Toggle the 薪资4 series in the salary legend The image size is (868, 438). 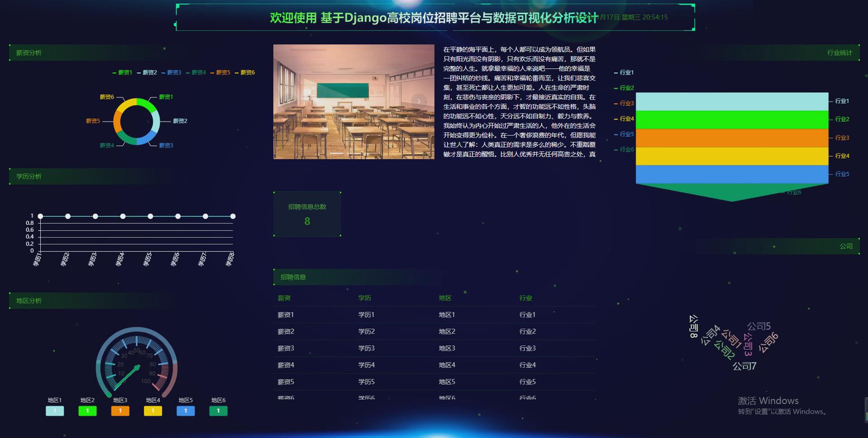[198, 72]
